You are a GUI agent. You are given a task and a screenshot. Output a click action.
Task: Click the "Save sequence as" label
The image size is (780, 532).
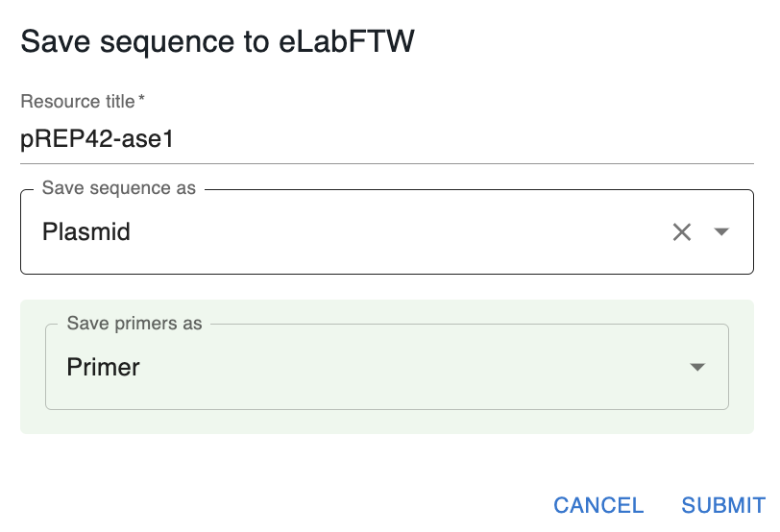pyautogui.click(x=119, y=188)
